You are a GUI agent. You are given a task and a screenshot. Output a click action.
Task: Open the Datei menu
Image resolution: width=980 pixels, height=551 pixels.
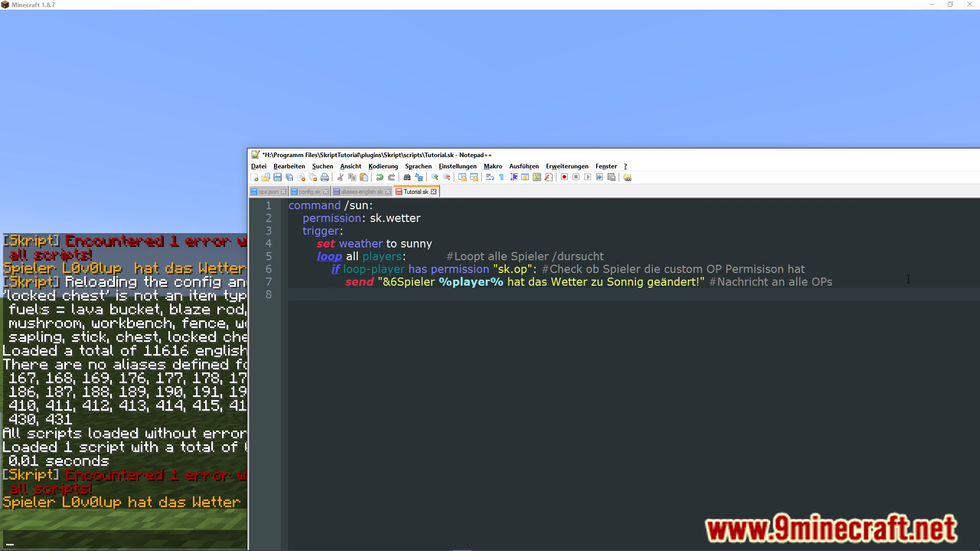(x=259, y=166)
